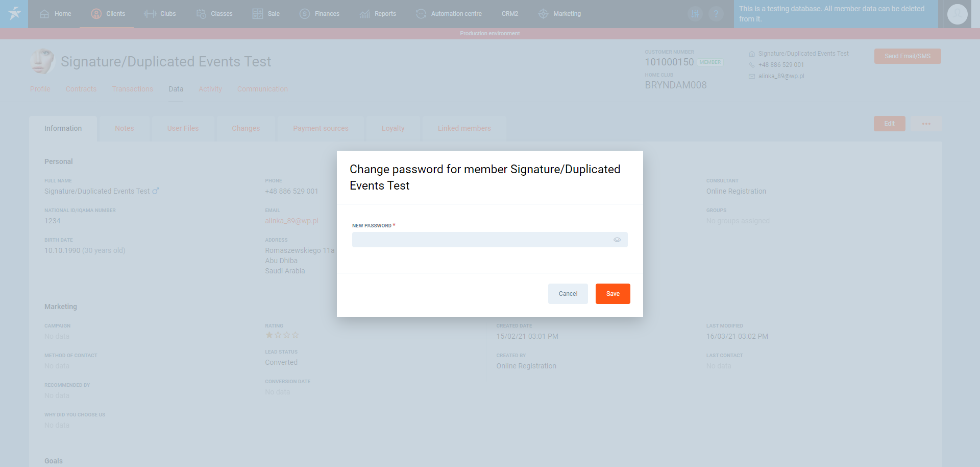Click the star logo icon

[14, 14]
